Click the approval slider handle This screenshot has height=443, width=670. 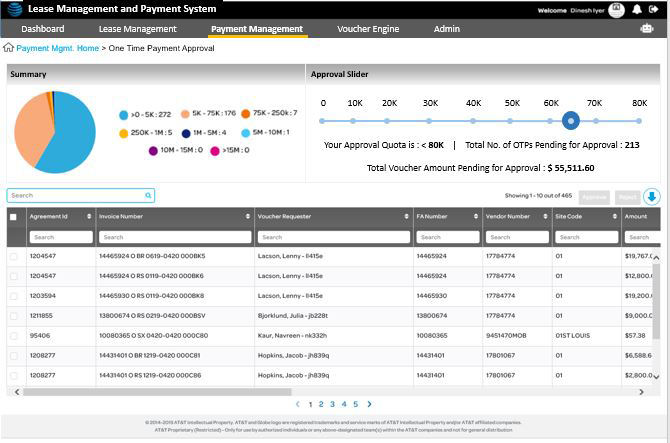(570, 121)
